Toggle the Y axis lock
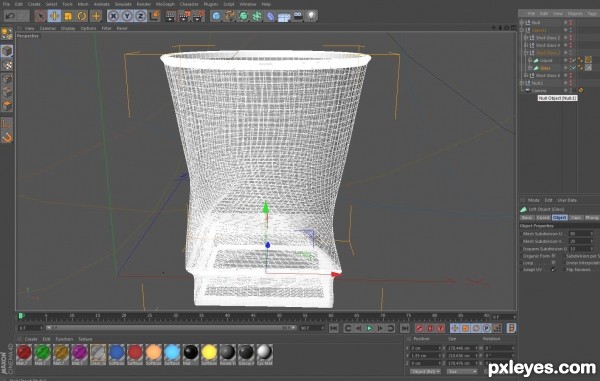This screenshot has height=381, width=600. (127, 16)
